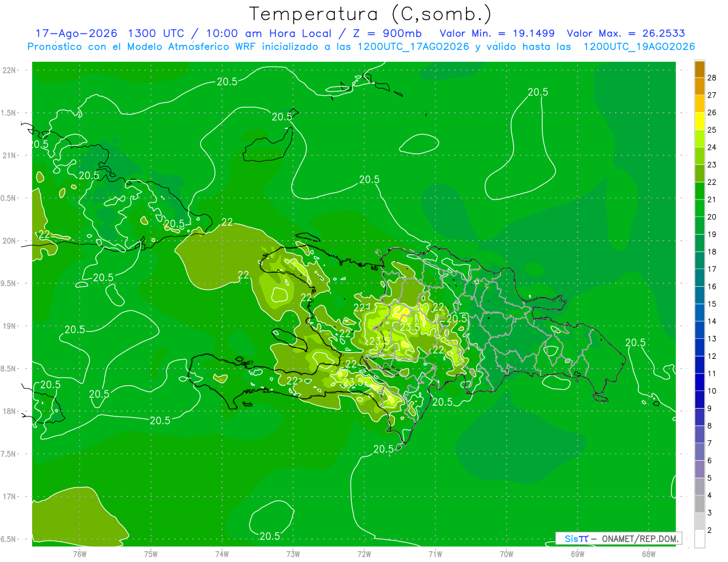Image resolution: width=728 pixels, height=562 pixels.
Task: Click latitude label "21N"
Action: [x=10, y=155]
